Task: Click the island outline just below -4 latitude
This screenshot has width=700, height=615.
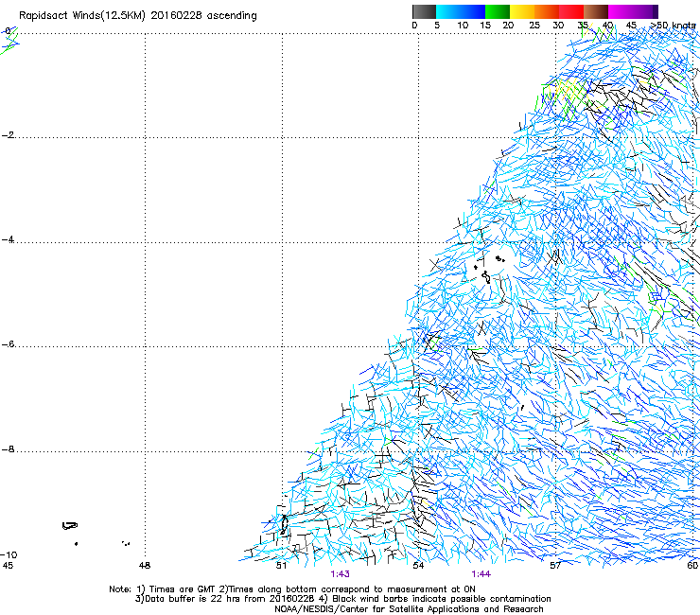Action: click(486, 277)
